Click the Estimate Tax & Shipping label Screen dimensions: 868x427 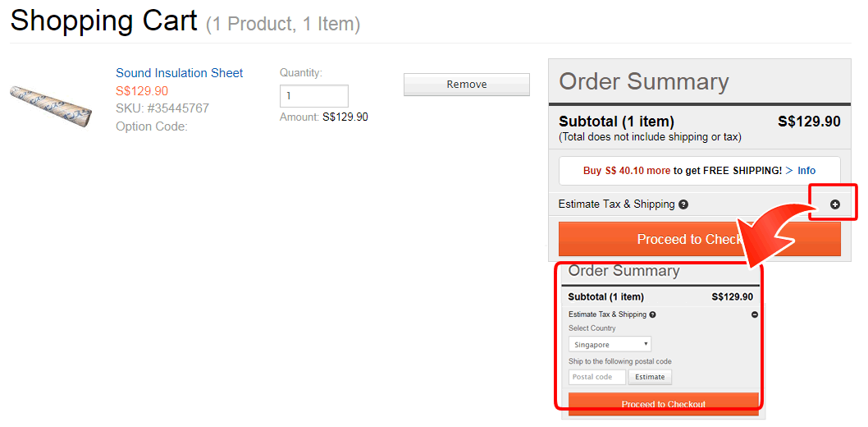point(616,204)
